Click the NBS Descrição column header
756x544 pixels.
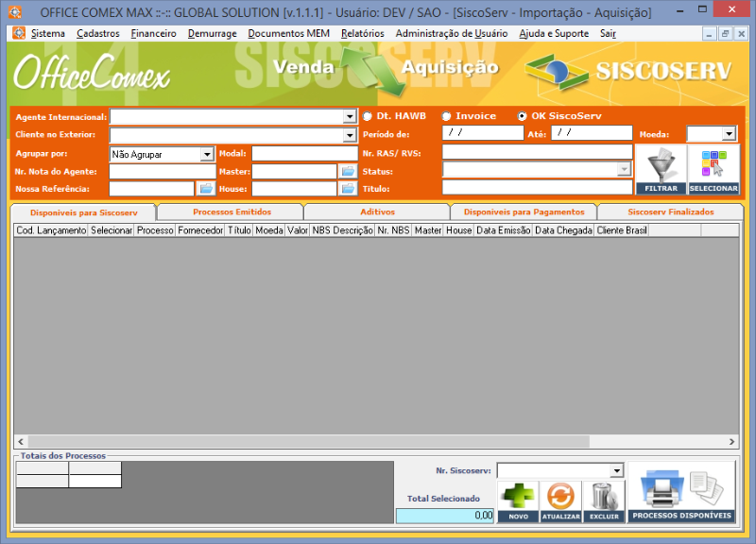(x=342, y=230)
